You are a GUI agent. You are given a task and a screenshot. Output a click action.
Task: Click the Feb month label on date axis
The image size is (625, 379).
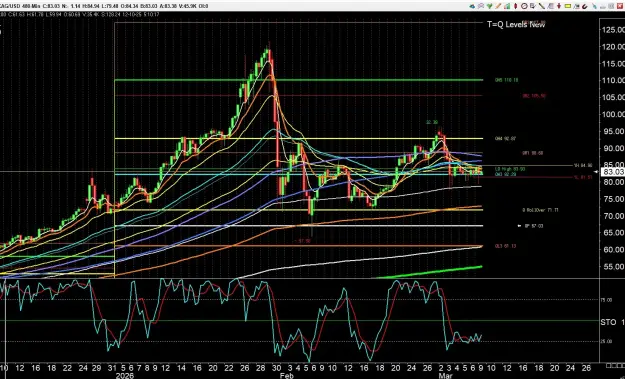point(286,375)
